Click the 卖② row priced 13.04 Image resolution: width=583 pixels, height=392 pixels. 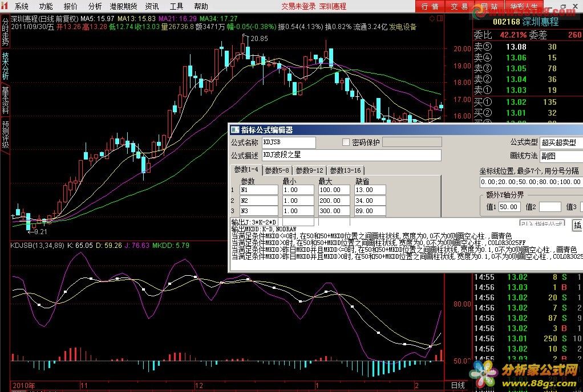click(527, 79)
